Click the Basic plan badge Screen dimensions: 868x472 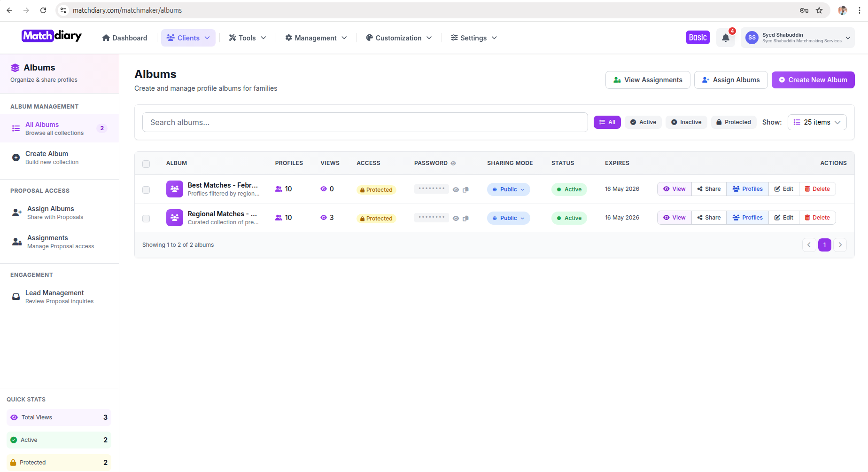pos(697,38)
